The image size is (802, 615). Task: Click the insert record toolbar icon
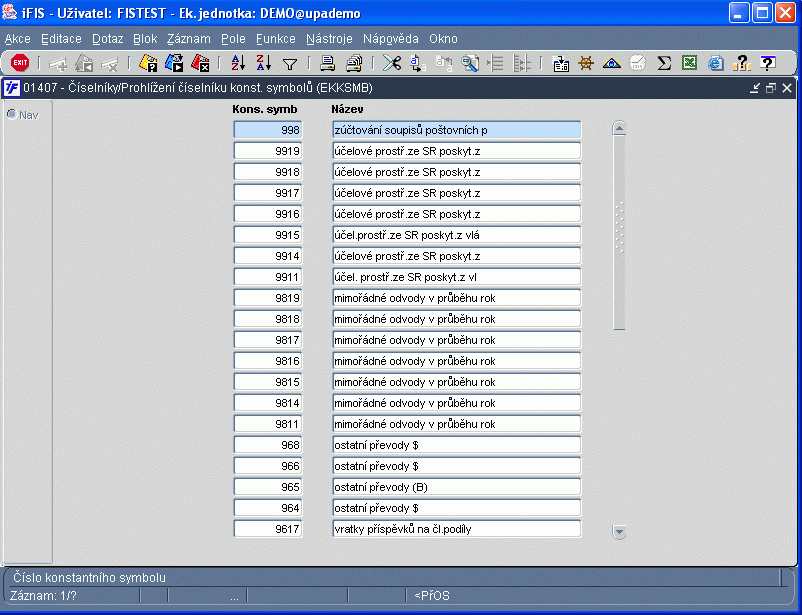(58, 63)
